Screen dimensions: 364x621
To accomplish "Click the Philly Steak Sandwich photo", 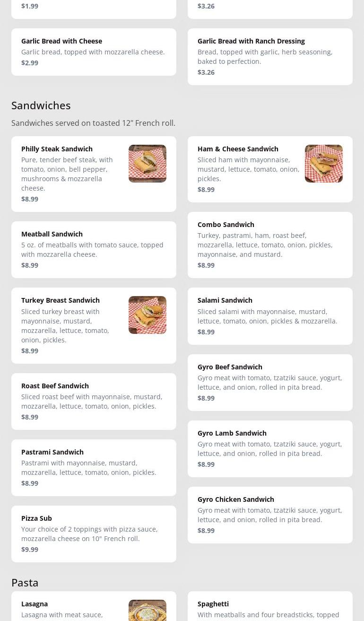I will (x=147, y=164).
